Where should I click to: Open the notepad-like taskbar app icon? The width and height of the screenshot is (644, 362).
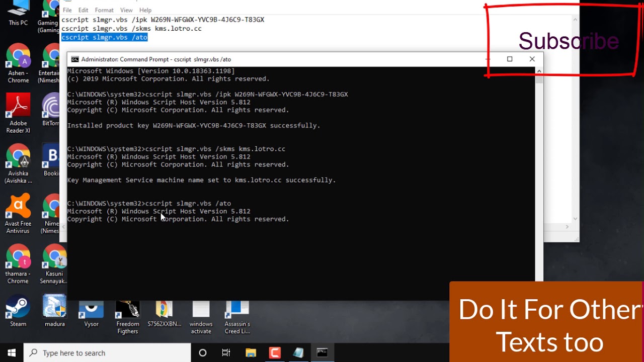tap(298, 353)
